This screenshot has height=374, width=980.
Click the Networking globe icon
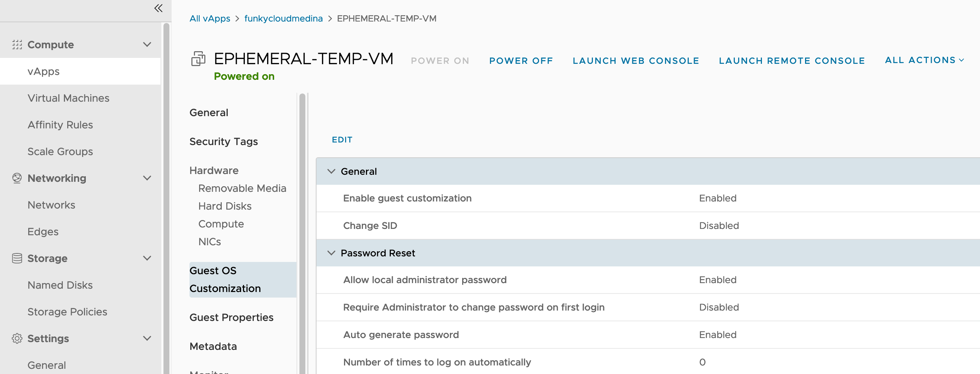(x=17, y=178)
